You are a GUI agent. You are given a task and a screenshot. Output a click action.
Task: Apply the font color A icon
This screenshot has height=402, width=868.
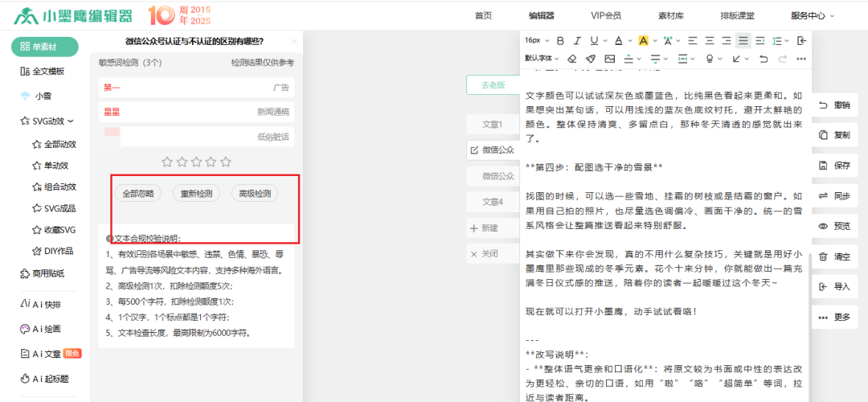point(618,40)
